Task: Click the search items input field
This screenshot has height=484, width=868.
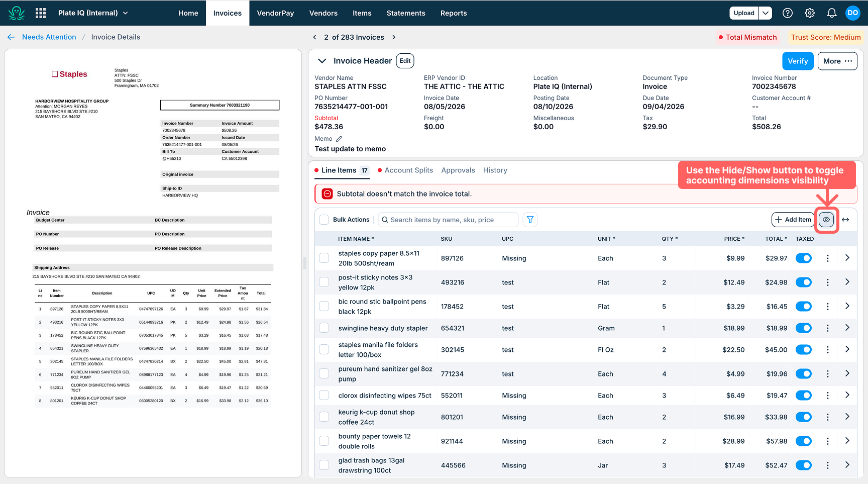Action: pos(448,220)
